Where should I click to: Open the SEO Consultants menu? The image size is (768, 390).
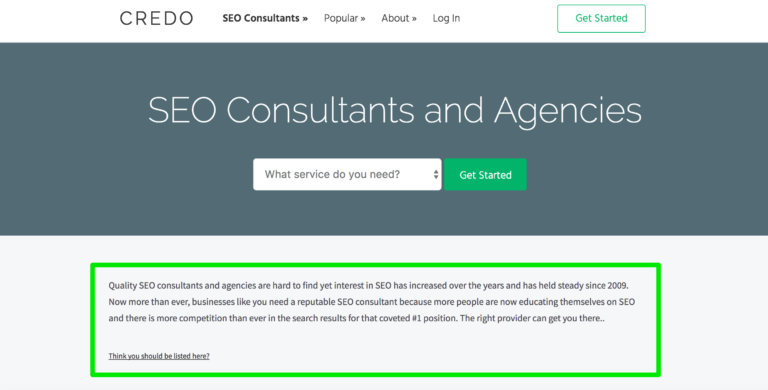265,18
